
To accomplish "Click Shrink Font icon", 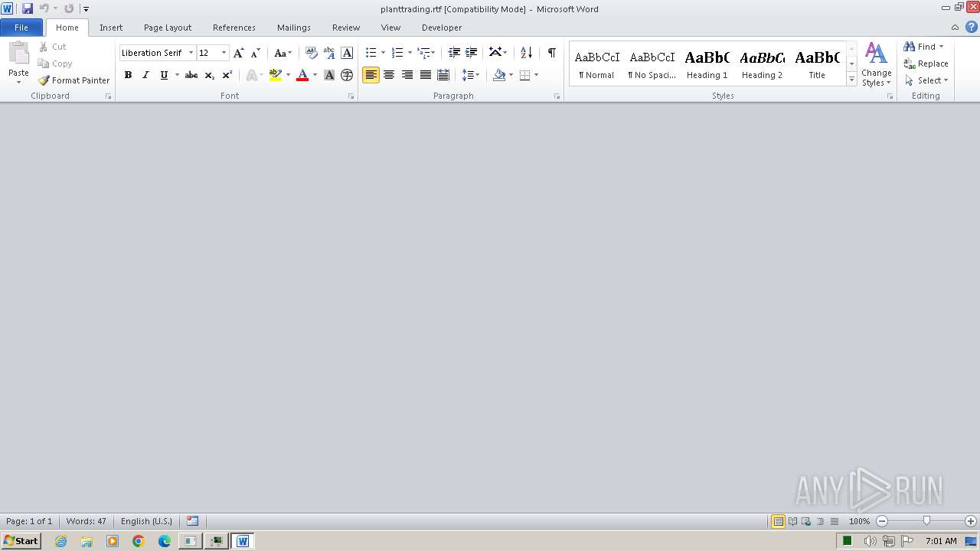I will 256,53.
